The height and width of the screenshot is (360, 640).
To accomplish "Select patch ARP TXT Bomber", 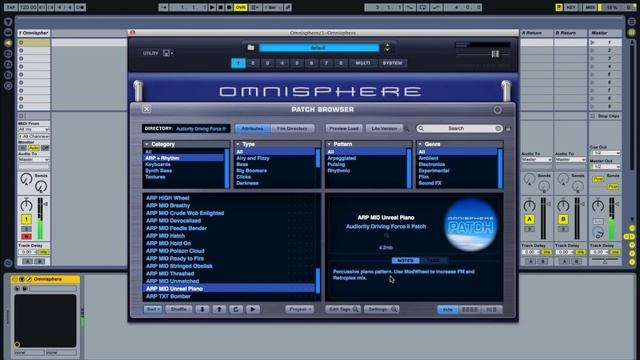I will coord(168,296).
